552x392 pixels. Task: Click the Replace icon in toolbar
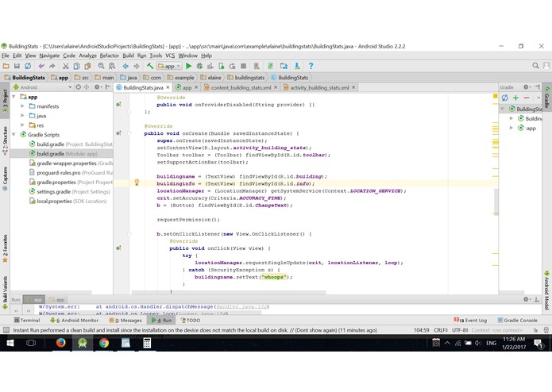[x=112, y=66]
